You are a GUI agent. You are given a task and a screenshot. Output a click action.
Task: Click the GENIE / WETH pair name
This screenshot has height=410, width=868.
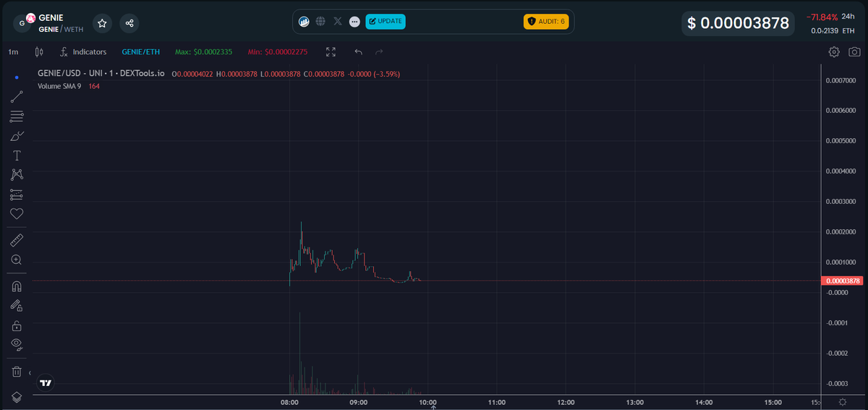pos(61,29)
